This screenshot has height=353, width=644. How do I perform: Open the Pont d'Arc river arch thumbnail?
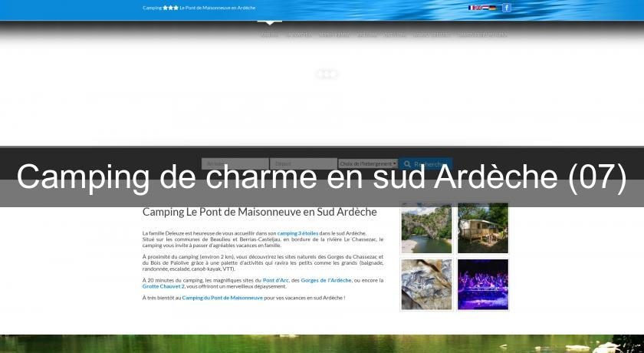pos(426,229)
